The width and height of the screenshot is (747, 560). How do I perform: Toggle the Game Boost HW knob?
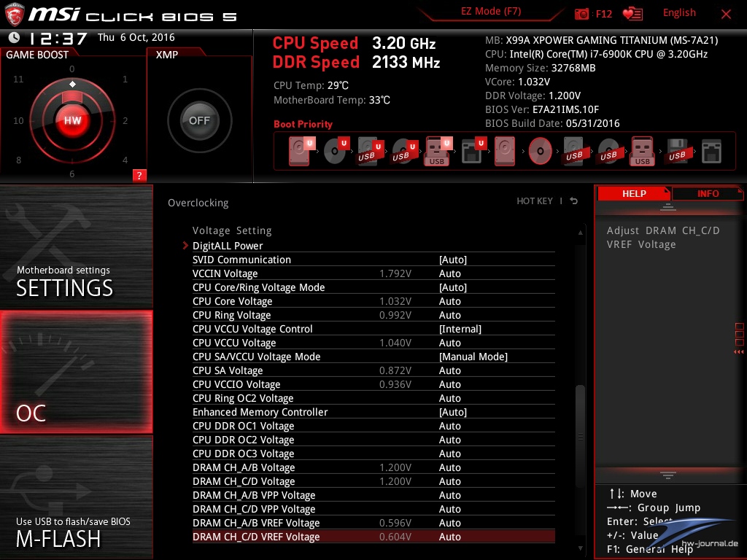click(x=72, y=120)
